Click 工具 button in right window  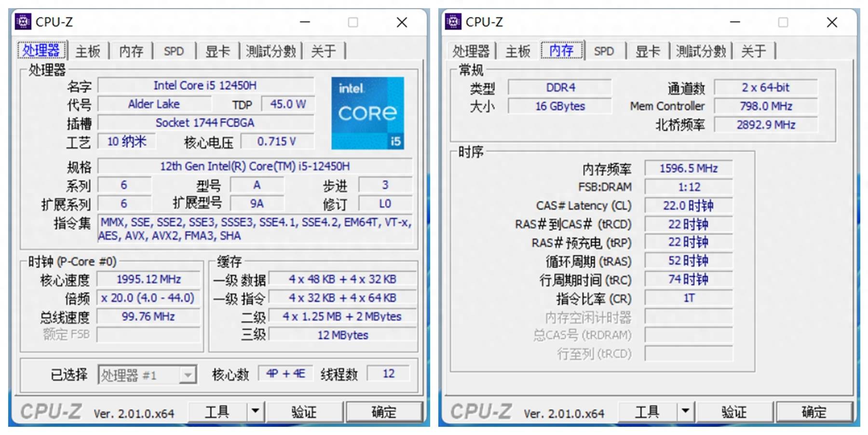pyautogui.click(x=647, y=412)
